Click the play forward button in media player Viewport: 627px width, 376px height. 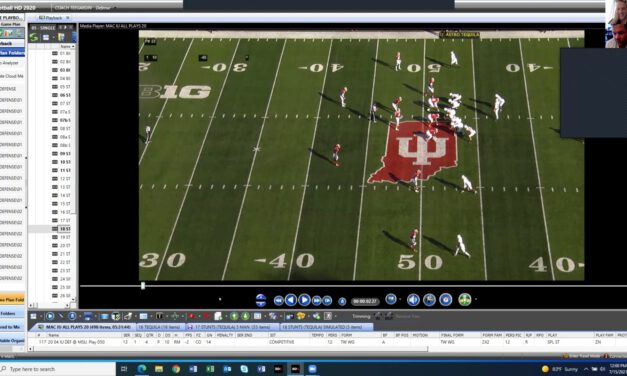pyautogui.click(x=304, y=300)
